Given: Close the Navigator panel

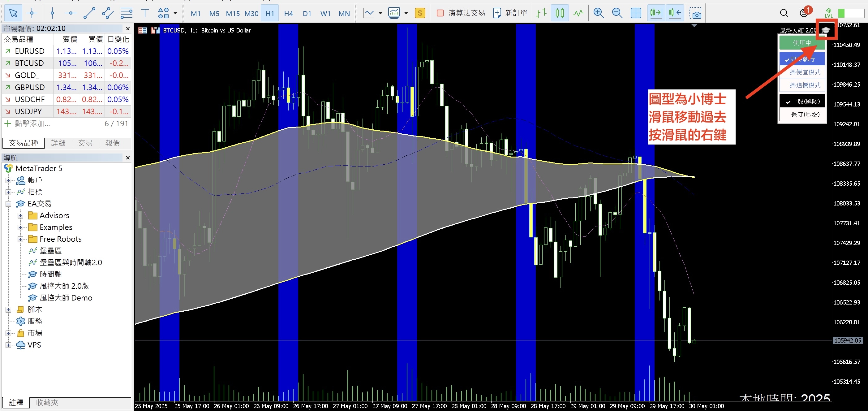Looking at the screenshot, I should 128,158.
